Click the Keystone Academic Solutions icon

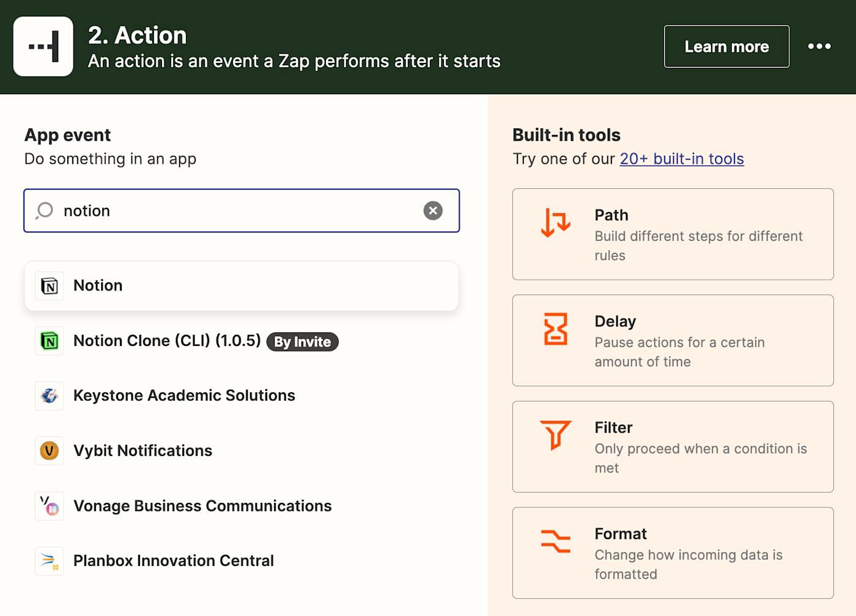(x=50, y=396)
